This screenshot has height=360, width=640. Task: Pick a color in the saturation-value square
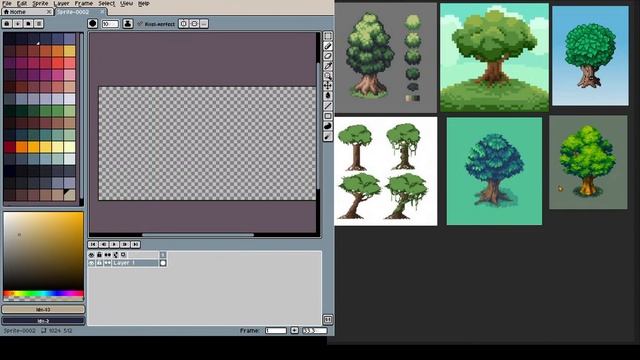[43, 251]
